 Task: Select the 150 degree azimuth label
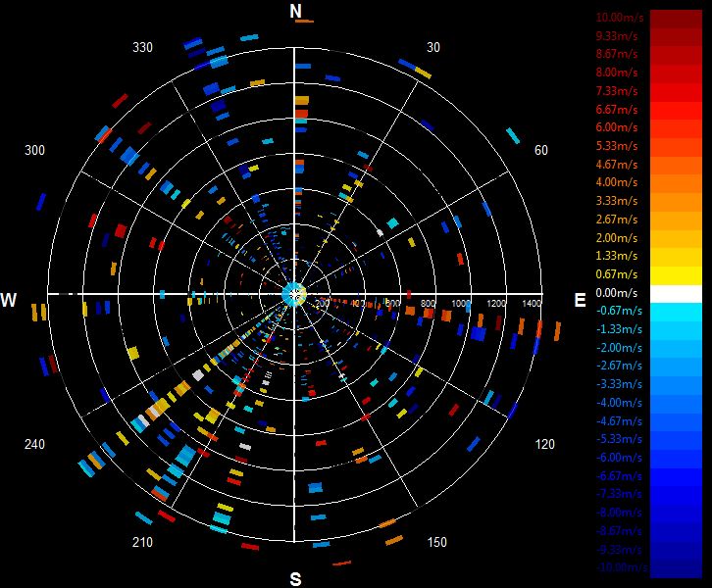pos(436,542)
